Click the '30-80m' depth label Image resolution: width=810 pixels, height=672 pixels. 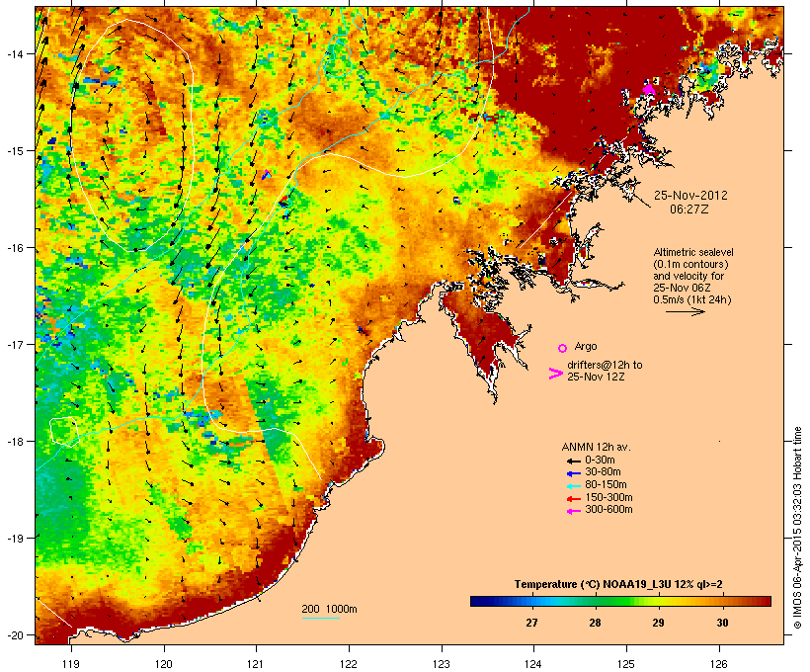point(603,472)
